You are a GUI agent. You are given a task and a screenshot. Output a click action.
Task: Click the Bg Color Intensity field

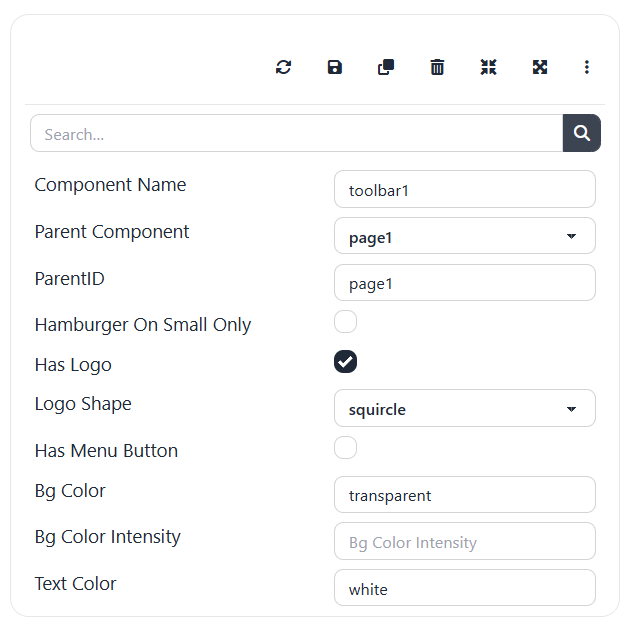coord(464,541)
